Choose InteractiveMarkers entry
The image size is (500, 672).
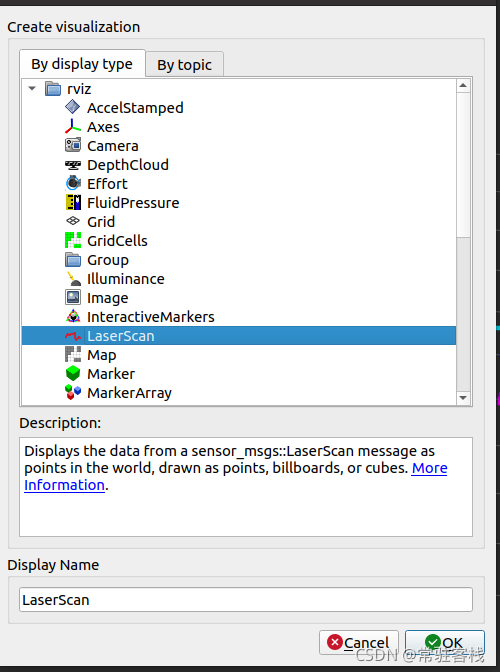pyautogui.click(x=150, y=317)
